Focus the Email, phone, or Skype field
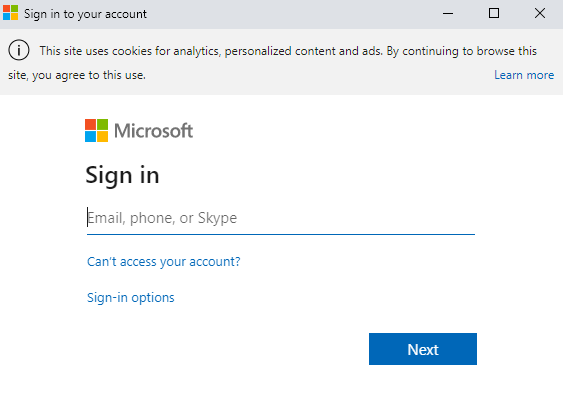The height and width of the screenshot is (398, 563). (281, 218)
